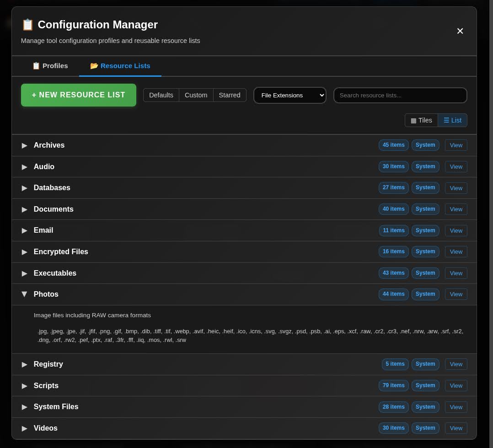This screenshot has width=493, height=448.
Task: View the Documents resource list
Action: 456,209
